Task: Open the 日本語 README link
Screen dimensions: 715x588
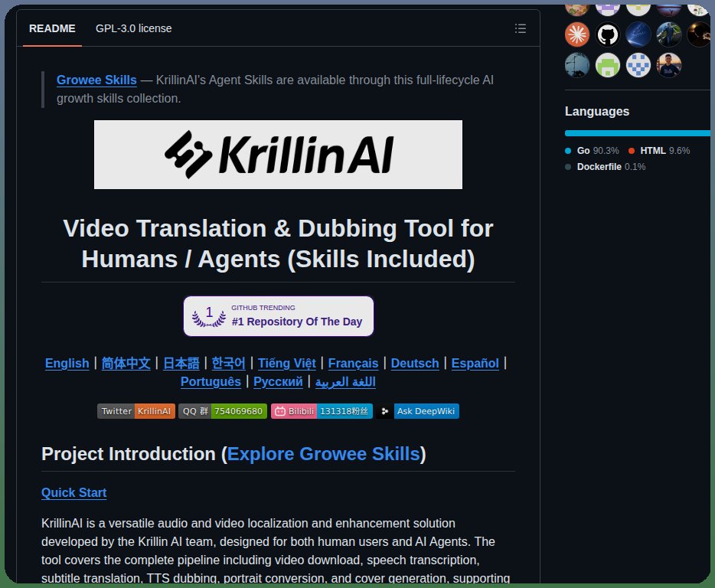Action: pos(181,363)
